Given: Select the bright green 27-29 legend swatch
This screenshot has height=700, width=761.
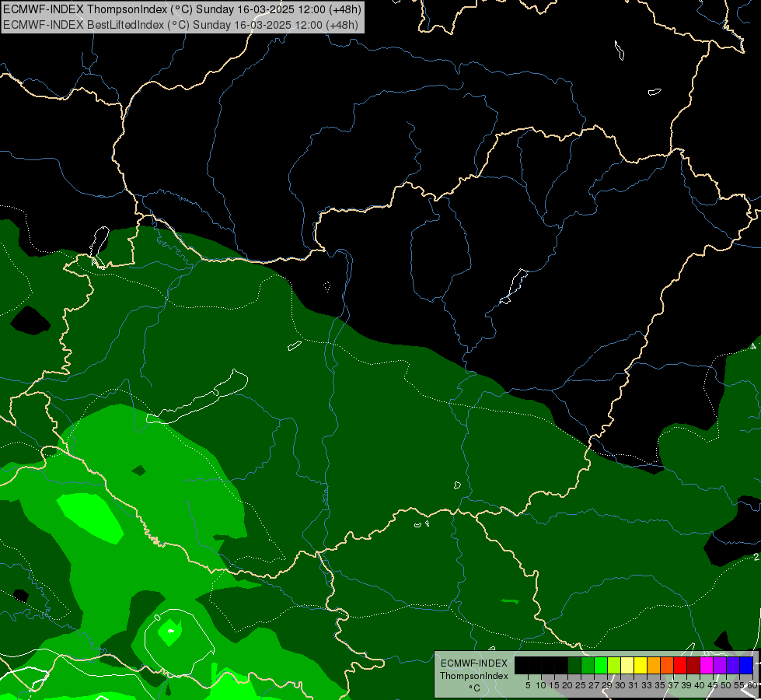Looking at the screenshot, I should click(601, 666).
